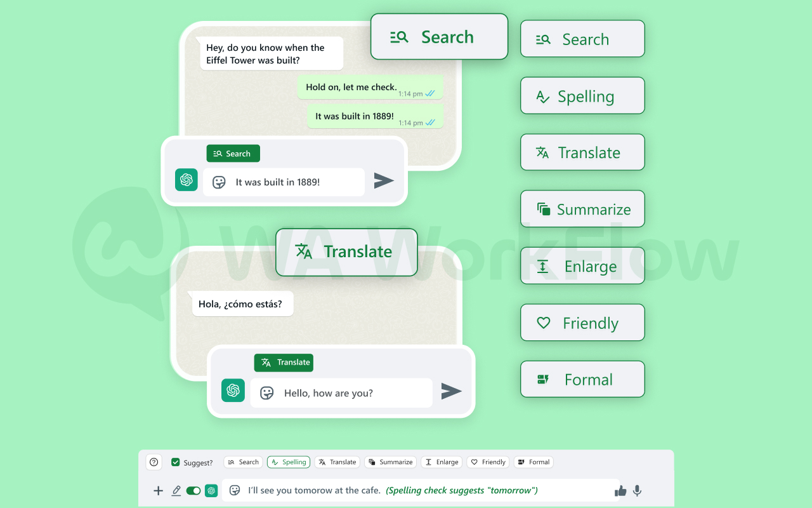This screenshot has width=812, height=508.
Task: Open the emoji picker in the bottom message bar
Action: (x=235, y=490)
